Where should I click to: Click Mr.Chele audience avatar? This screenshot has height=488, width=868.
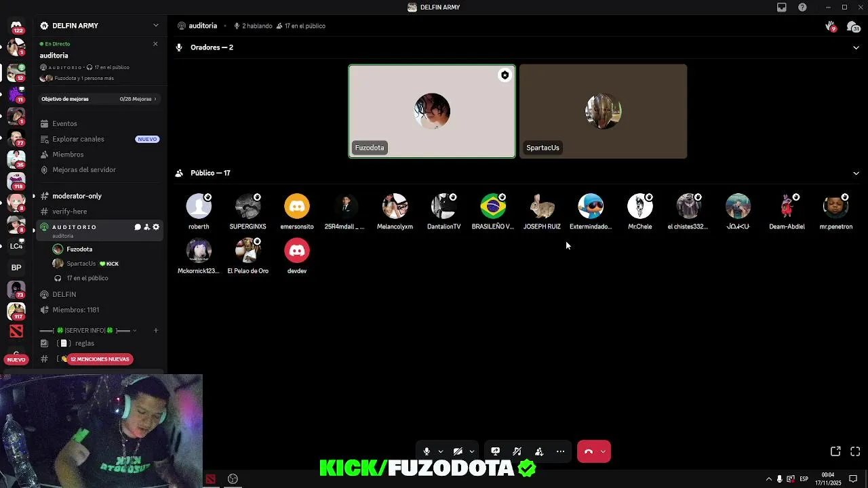pyautogui.click(x=639, y=206)
